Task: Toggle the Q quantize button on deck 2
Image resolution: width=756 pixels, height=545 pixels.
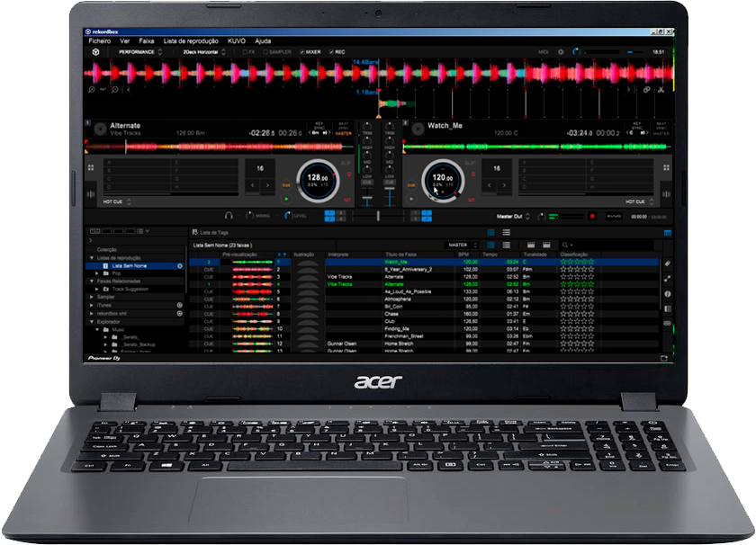Action: (x=473, y=174)
